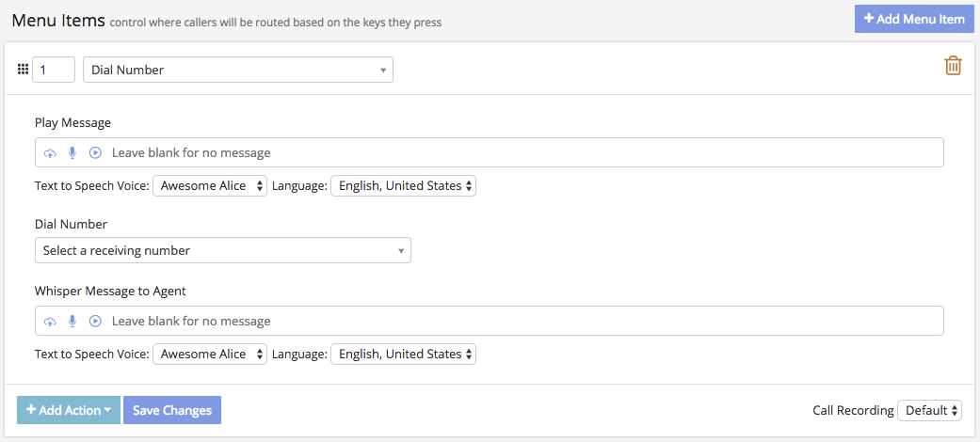This screenshot has height=442, width=980.
Task: Click play icon in Play Message field
Action: (95, 153)
